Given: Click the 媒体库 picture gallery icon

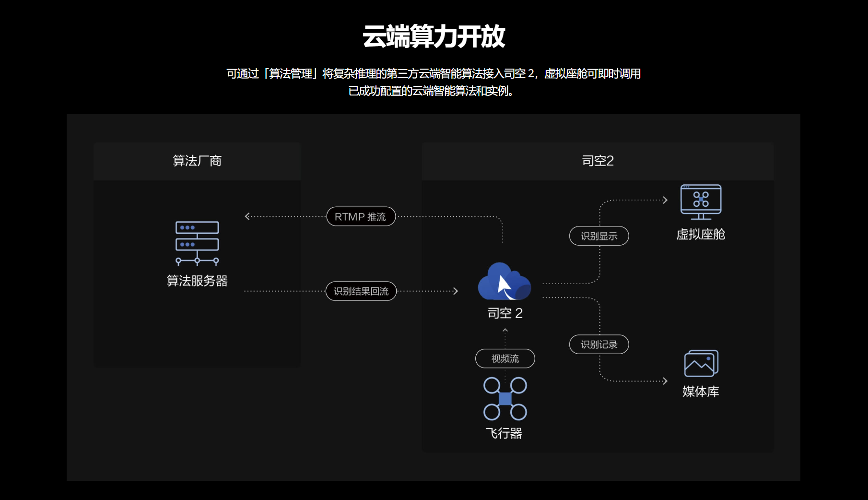Looking at the screenshot, I should [x=701, y=364].
